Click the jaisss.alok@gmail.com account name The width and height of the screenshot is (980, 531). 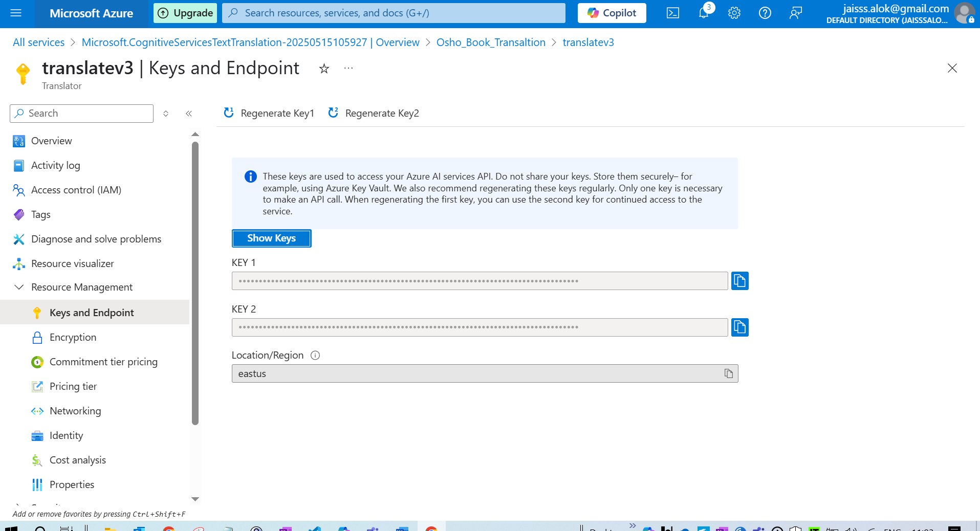(x=896, y=8)
